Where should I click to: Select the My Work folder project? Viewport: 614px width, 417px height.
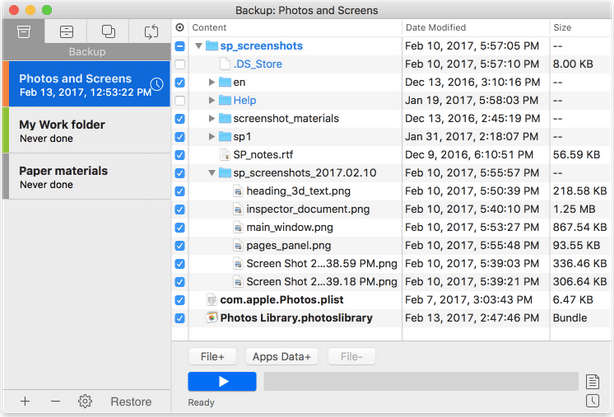(x=85, y=131)
